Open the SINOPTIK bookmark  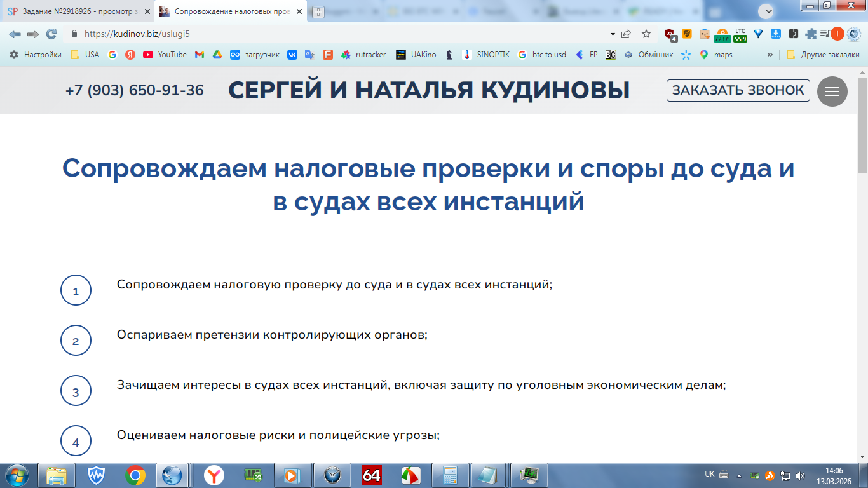(x=486, y=55)
